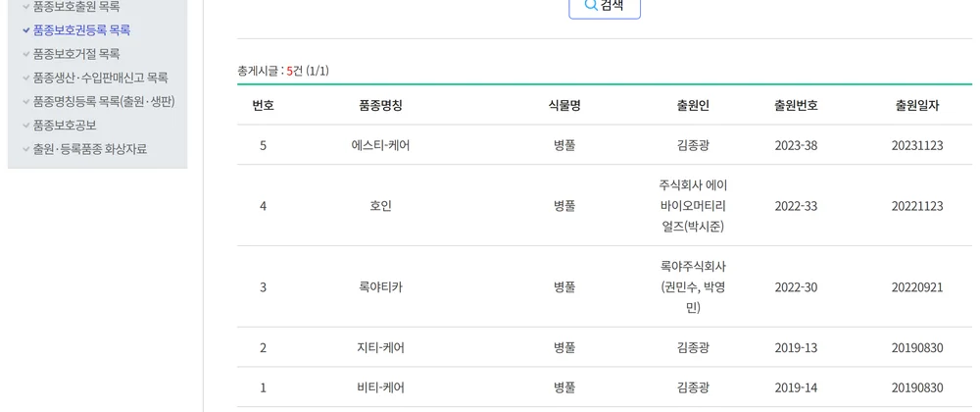Viewport: 980px width, 412px height.
Task: Open 품종보호공보 sidebar link
Action: (65, 125)
